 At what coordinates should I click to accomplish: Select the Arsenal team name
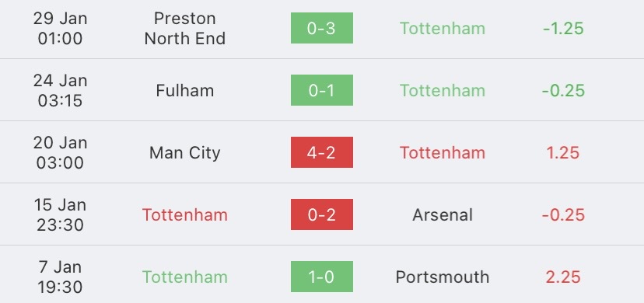[x=443, y=215]
